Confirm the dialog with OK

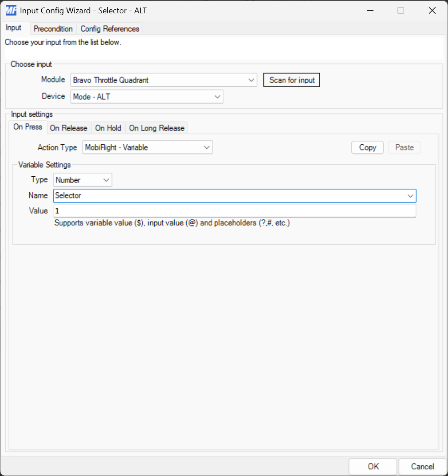373,466
